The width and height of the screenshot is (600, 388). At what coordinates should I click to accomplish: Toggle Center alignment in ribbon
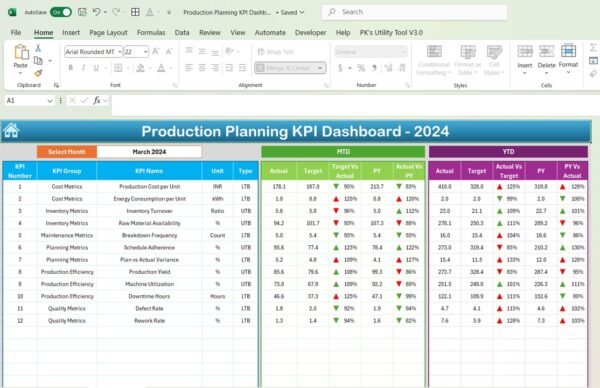(202, 68)
